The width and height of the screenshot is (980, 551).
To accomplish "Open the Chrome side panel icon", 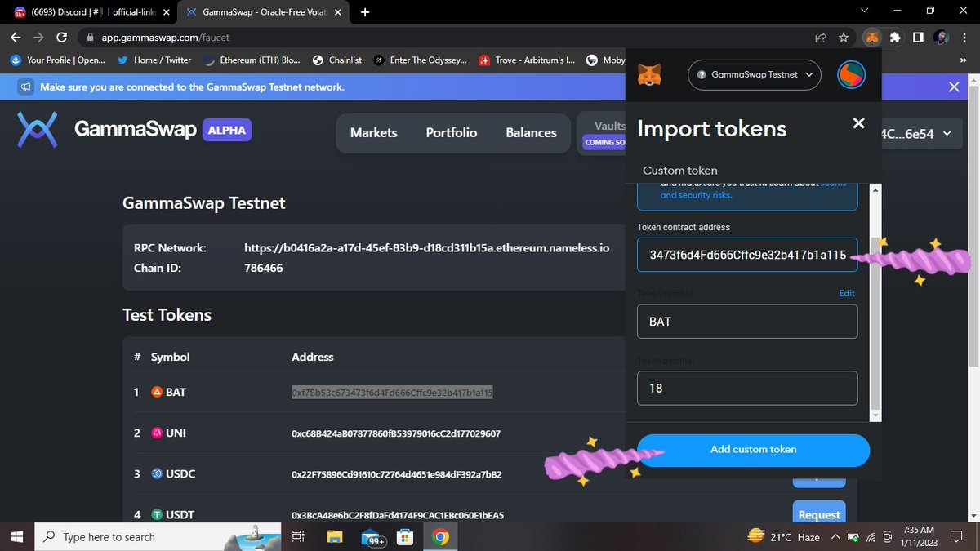I will point(918,38).
